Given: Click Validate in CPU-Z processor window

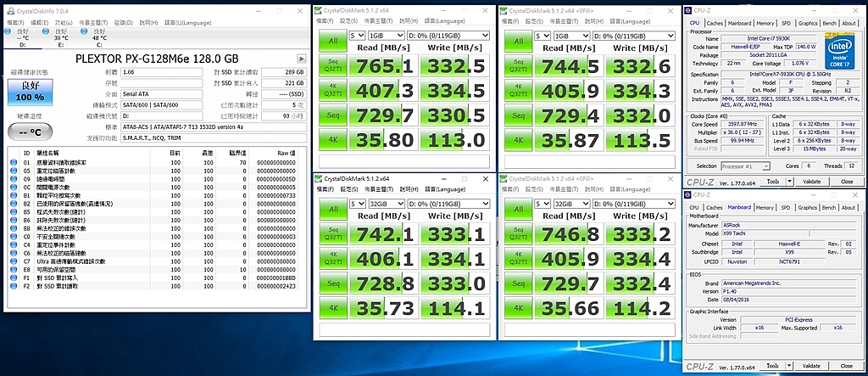Looking at the screenshot, I should [811, 182].
